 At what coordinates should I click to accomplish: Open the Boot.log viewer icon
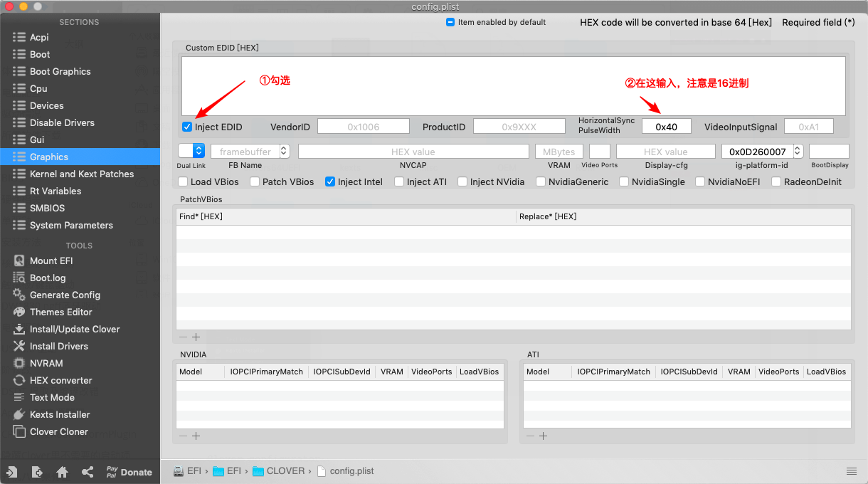click(19, 278)
